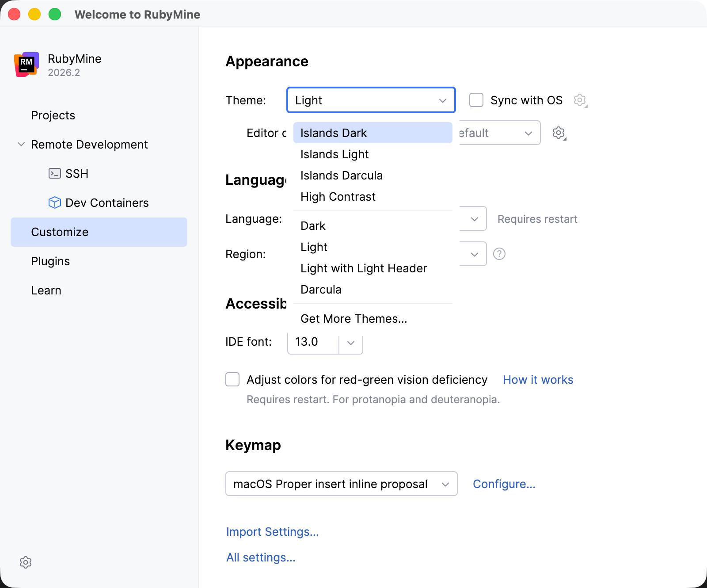Close the Welcome to RubyMine window
Viewport: 707px width, 588px height.
(14, 14)
